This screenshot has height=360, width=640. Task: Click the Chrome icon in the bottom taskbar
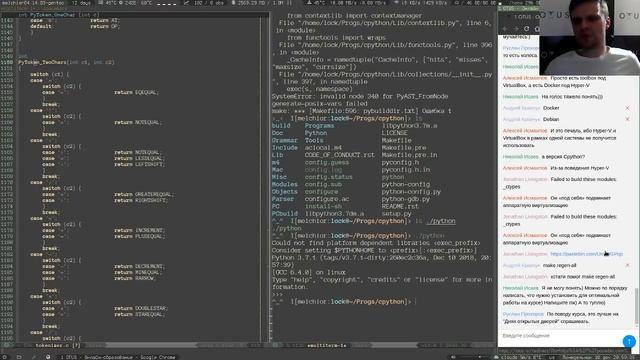coord(48,357)
